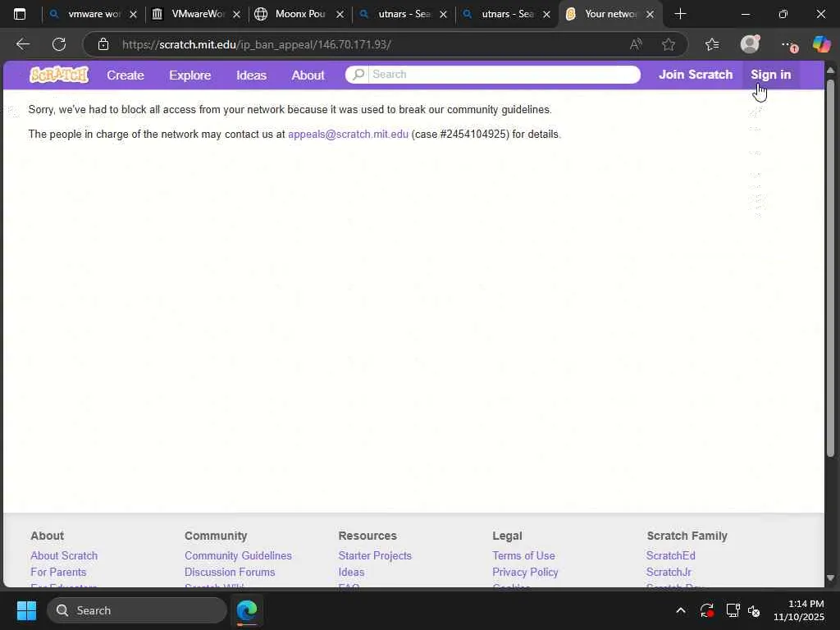Image resolution: width=840 pixels, height=630 pixels.
Task: Open Read aloud icon in address bar
Action: 636,44
